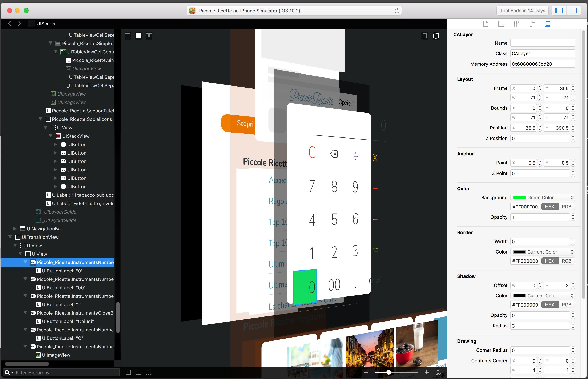Select the UIButtonLabel "Chiudi" tree item
588x379 pixels.
[x=68, y=321]
